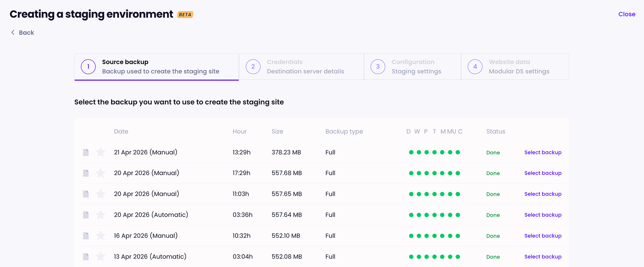Click the 378.23 MB size value
Image resolution: width=644 pixels, height=267 pixels.
[x=287, y=152]
